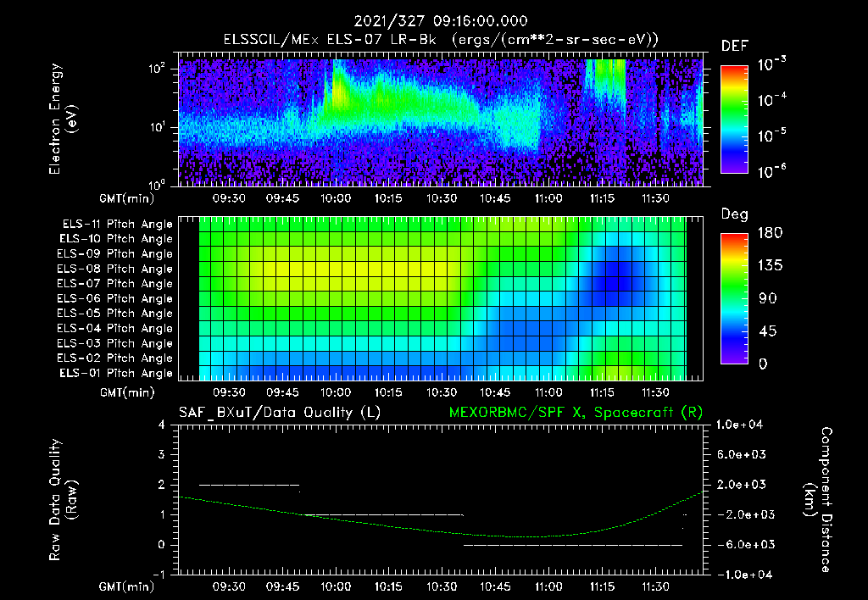The width and height of the screenshot is (868, 600).
Task: Click the 11:15 tick under spectrogram plot
Action: coord(602,198)
